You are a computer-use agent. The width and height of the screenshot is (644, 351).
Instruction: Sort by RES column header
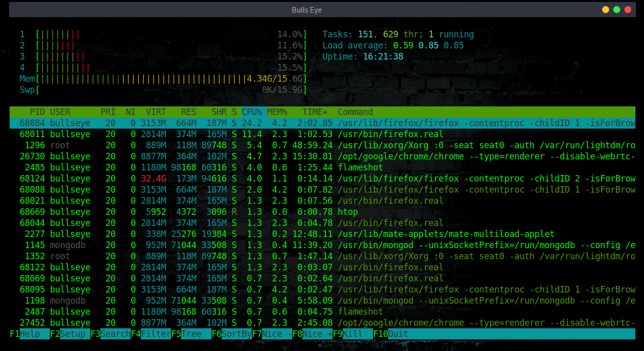pyautogui.click(x=189, y=112)
